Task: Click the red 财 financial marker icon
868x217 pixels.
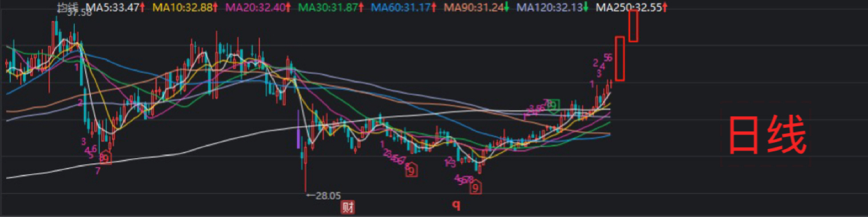Action: tap(348, 207)
